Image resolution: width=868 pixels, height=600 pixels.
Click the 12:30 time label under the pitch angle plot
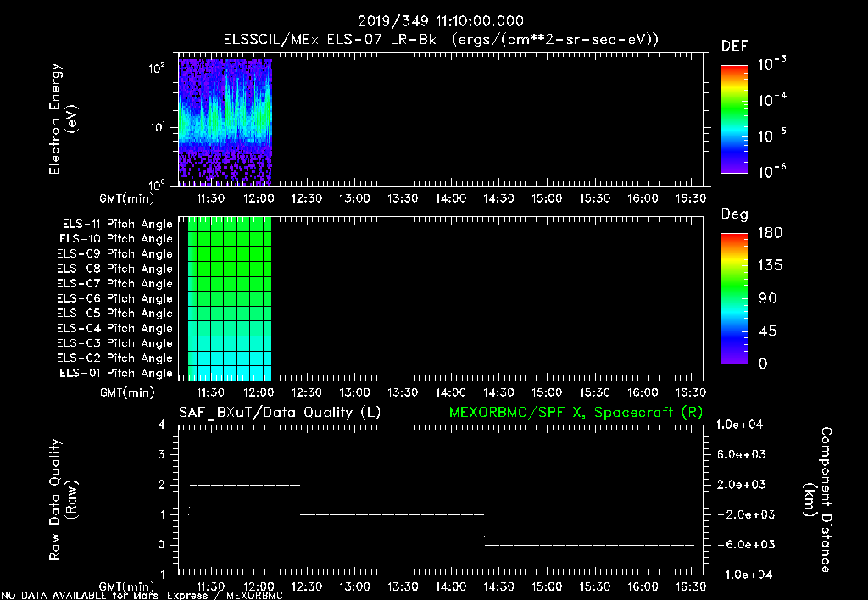[306, 392]
